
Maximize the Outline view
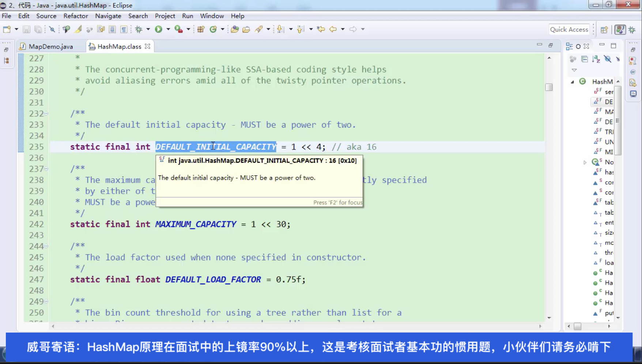click(x=613, y=46)
